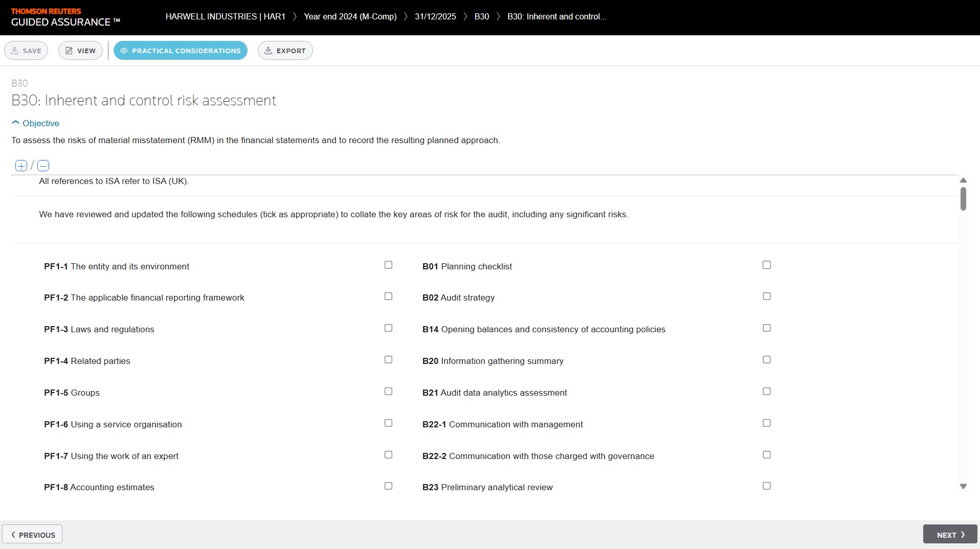Click the scroll down arrow
980x549 pixels.
(963, 487)
